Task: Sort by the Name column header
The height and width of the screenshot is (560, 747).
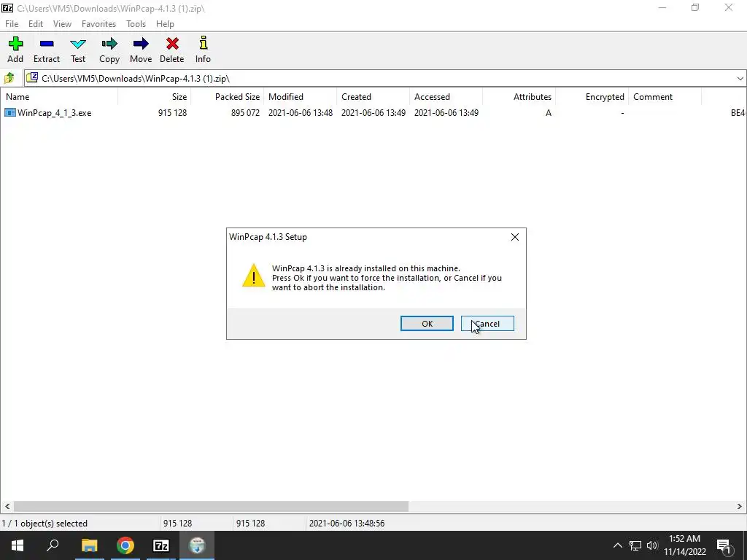Action: pyautogui.click(x=59, y=97)
